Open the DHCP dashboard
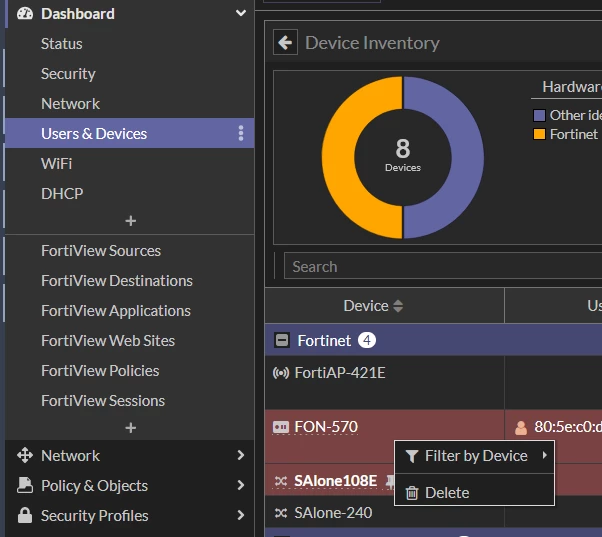The height and width of the screenshot is (537, 602). [x=62, y=193]
